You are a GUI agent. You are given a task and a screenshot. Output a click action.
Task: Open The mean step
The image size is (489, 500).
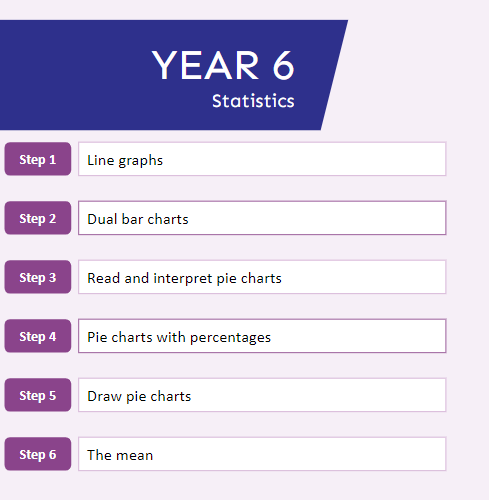tap(262, 454)
